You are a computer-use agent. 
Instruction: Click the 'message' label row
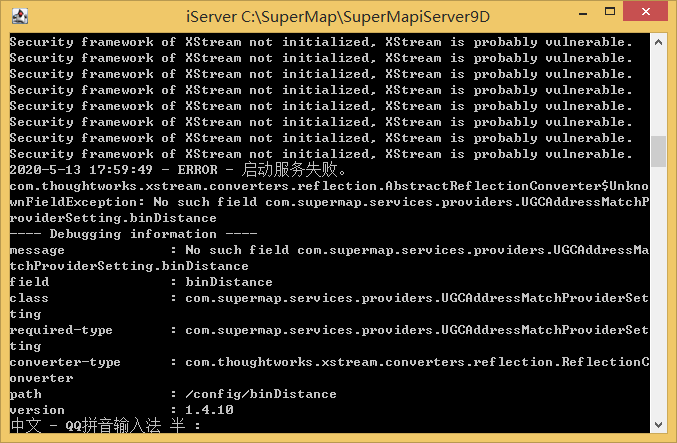click(x=37, y=250)
